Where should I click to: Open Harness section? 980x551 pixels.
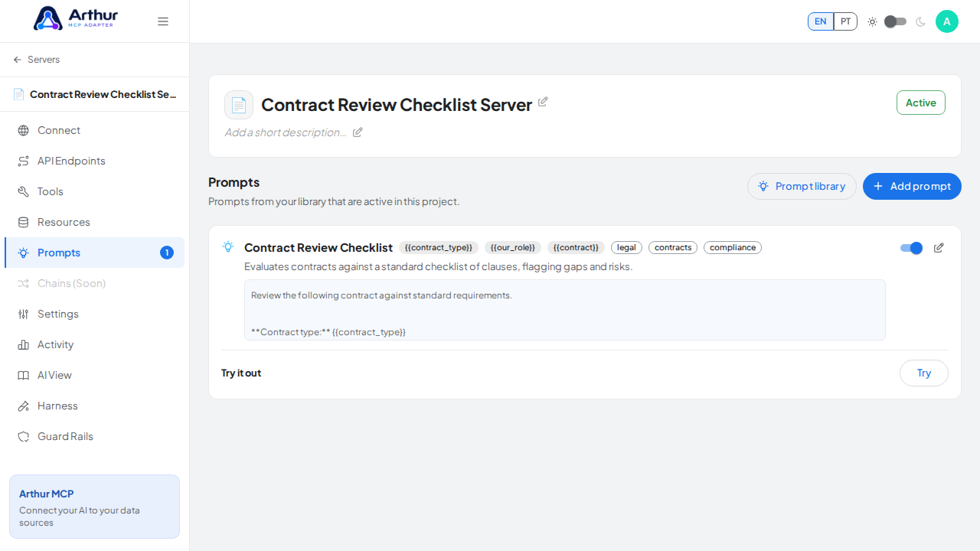click(x=94, y=406)
